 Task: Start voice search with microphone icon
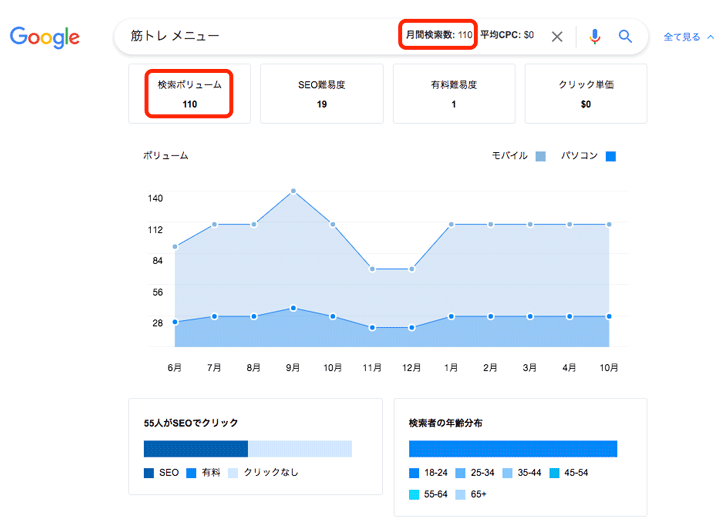(595, 36)
